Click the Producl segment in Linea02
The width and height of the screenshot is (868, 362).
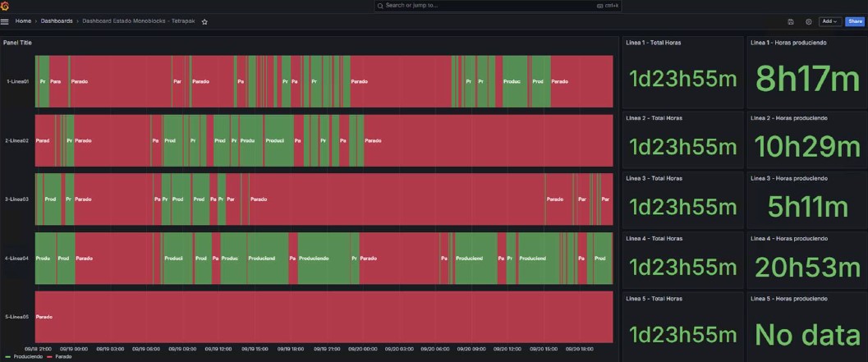[279, 140]
